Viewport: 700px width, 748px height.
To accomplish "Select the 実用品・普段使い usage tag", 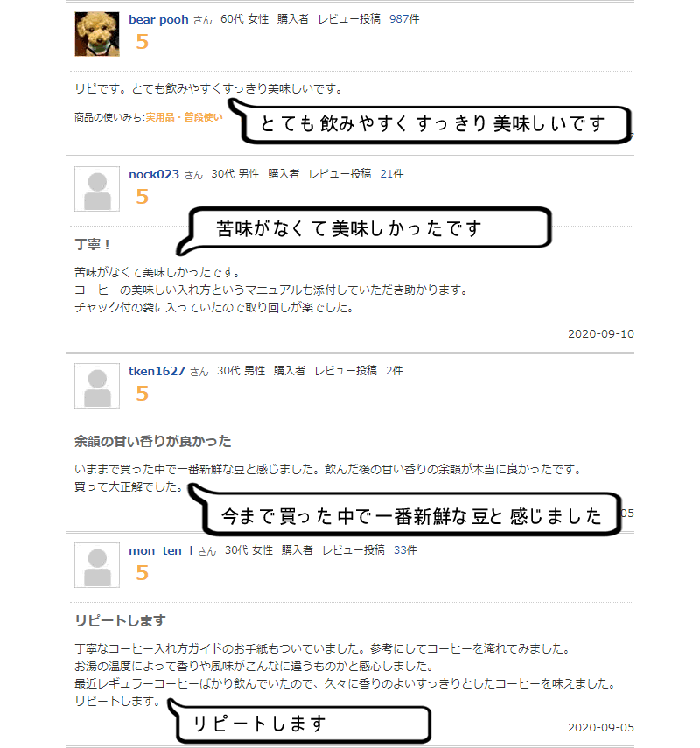I will [184, 117].
